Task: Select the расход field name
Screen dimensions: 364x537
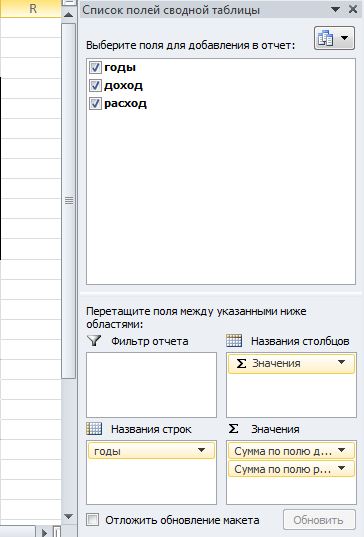Action: [125, 103]
